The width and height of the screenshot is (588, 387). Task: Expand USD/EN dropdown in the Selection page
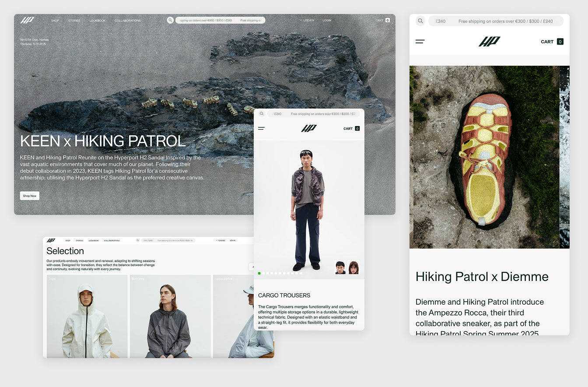[220, 240]
